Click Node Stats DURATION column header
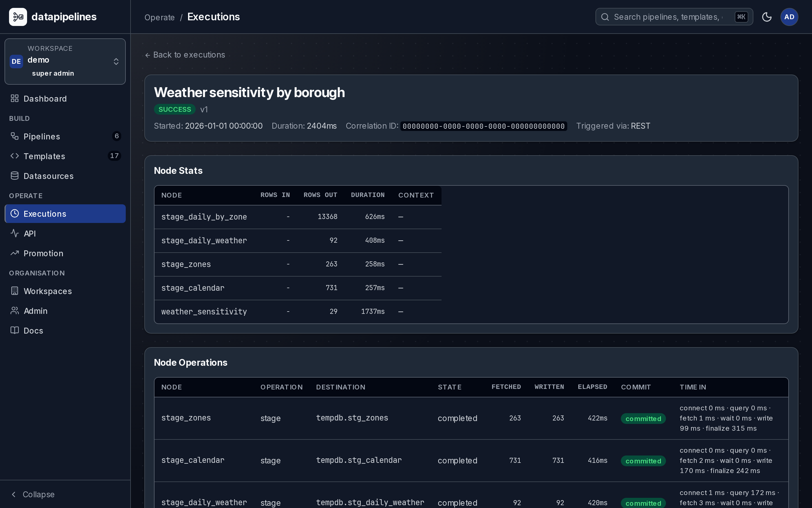Viewport: 812px width, 508px height. pyautogui.click(x=368, y=195)
